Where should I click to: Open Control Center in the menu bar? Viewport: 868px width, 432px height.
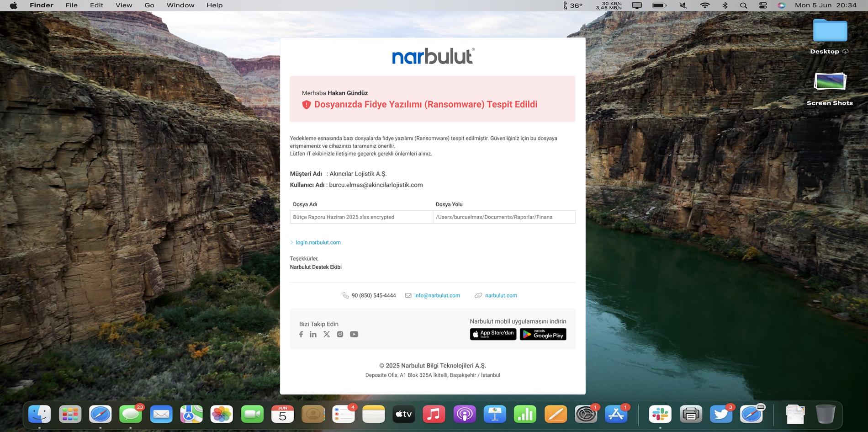tap(763, 5)
